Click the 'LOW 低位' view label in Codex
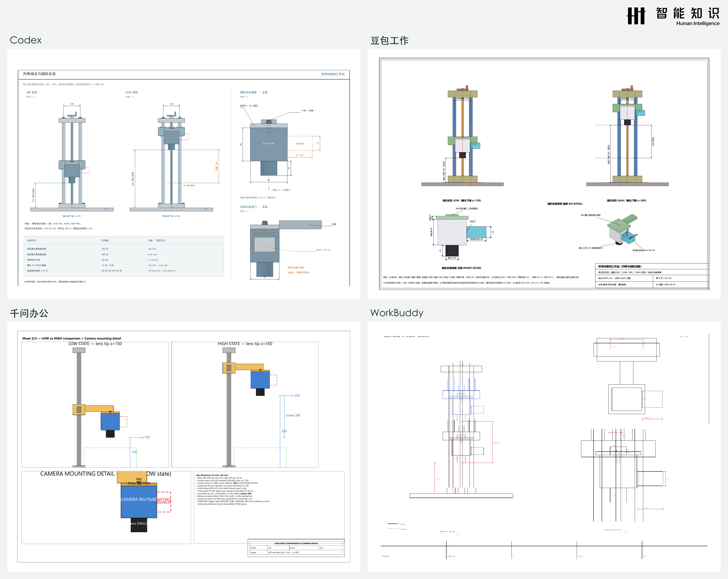Image resolution: width=728 pixels, height=579 pixels. [32, 92]
